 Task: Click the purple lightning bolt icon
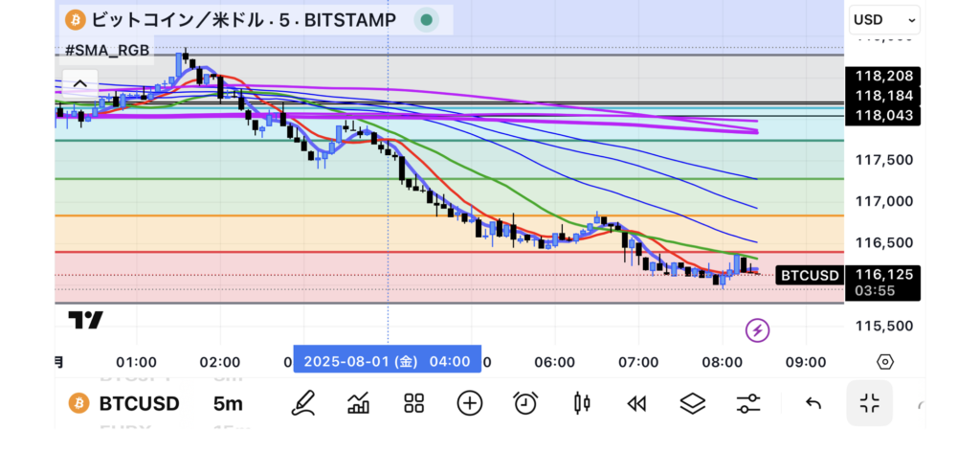[758, 330]
